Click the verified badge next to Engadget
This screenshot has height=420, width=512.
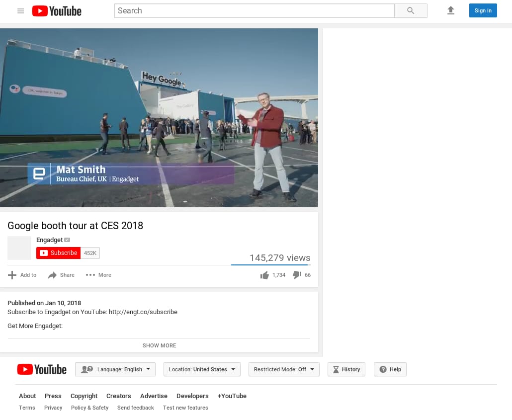pos(67,240)
